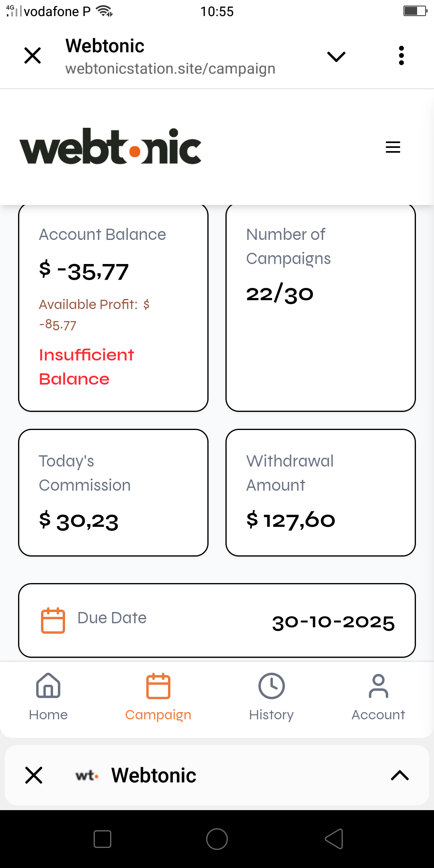Image resolution: width=434 pixels, height=868 pixels.
Task: Open the Withdrawal Amount card
Action: tap(320, 493)
